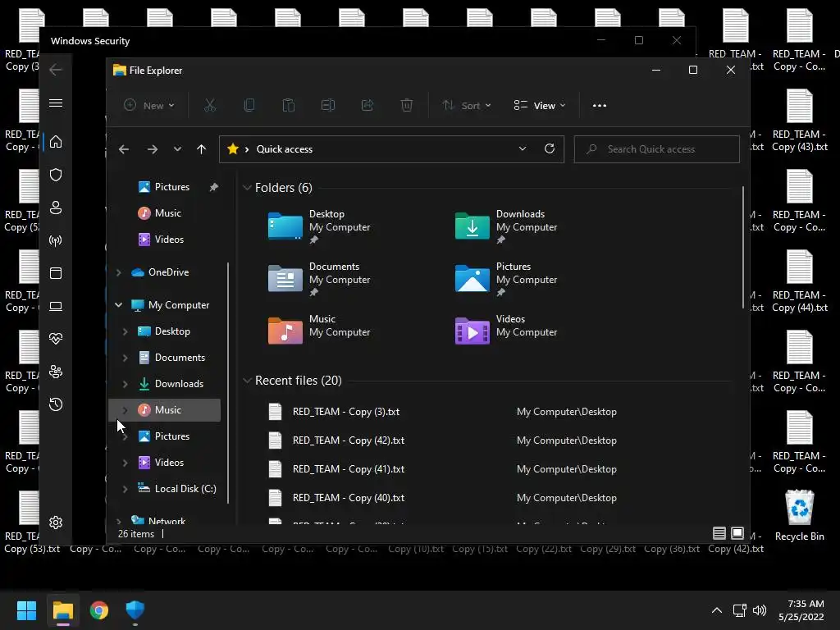Image resolution: width=840 pixels, height=630 pixels.
Task: Open Virus & threat protection shield icon
Action: [x=56, y=175]
